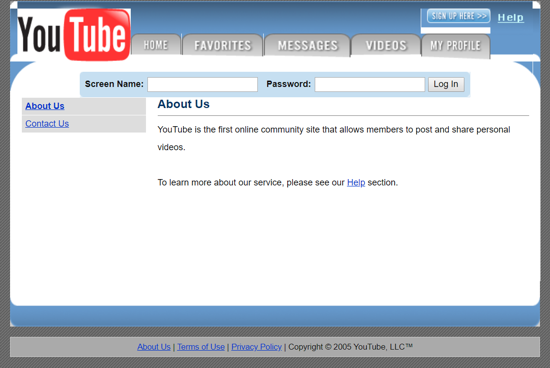Focus the Screen Name input field
This screenshot has height=368, width=550.
pyautogui.click(x=202, y=85)
